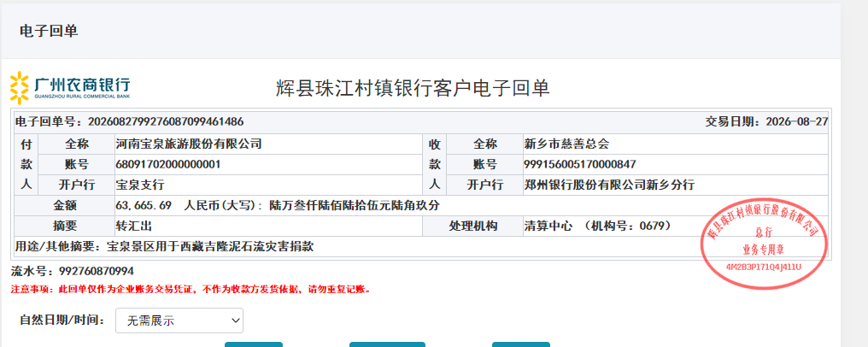Click payee bank 郑州银行股份有限公司新乡分行
The height and width of the screenshot is (347, 868).
coord(609,185)
